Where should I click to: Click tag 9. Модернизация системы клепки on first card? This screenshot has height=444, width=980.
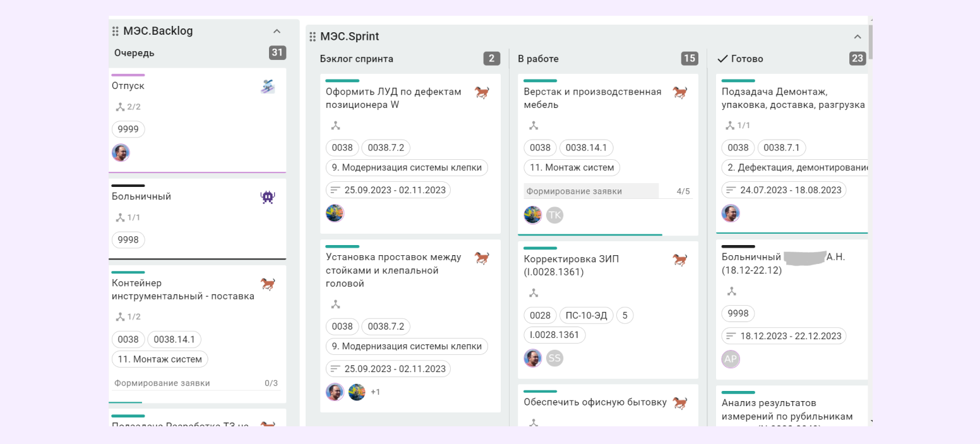(x=407, y=167)
